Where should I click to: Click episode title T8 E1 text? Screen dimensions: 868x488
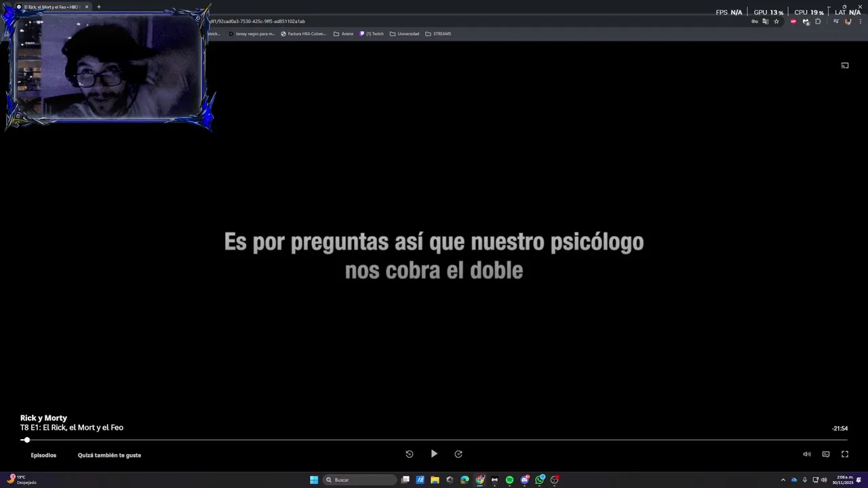[x=72, y=428]
